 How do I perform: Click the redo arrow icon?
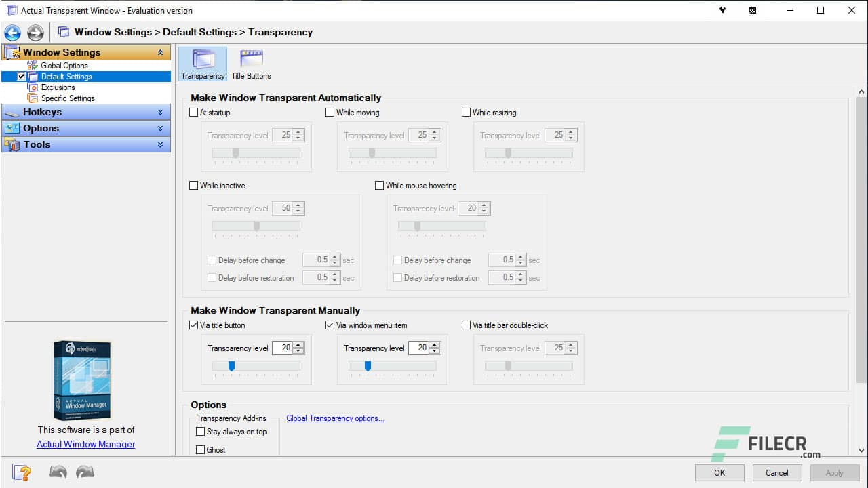(85, 472)
